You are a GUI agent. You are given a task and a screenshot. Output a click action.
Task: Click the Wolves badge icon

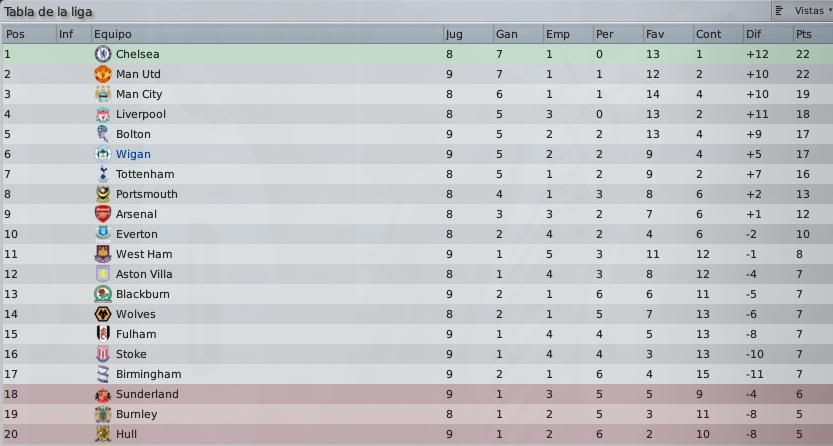click(x=103, y=314)
